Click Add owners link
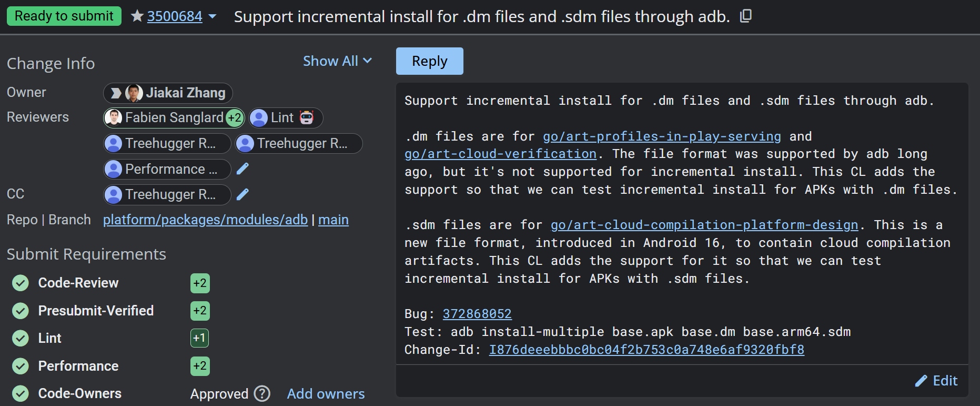This screenshot has height=406, width=980. 326,394
